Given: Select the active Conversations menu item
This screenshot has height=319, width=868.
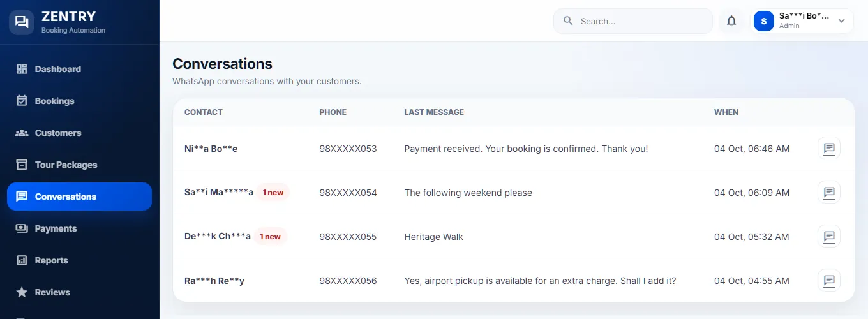Looking at the screenshot, I should 79,197.
